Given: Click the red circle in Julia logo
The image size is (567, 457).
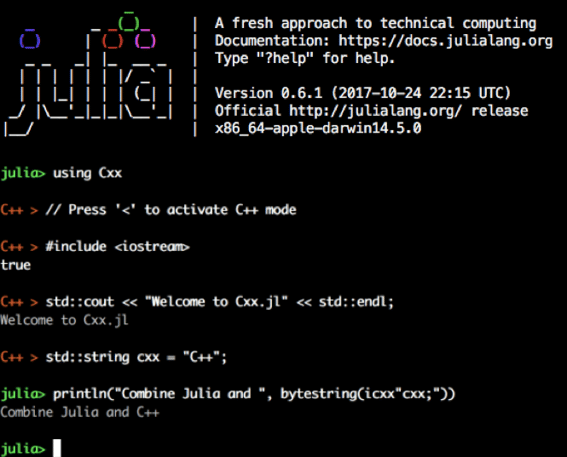Looking at the screenshot, I should (x=112, y=40).
